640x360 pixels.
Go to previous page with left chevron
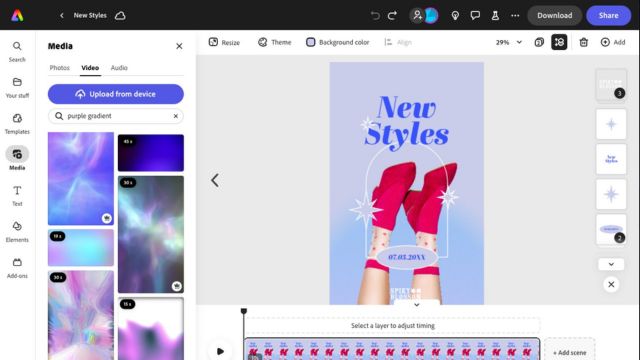[215, 180]
